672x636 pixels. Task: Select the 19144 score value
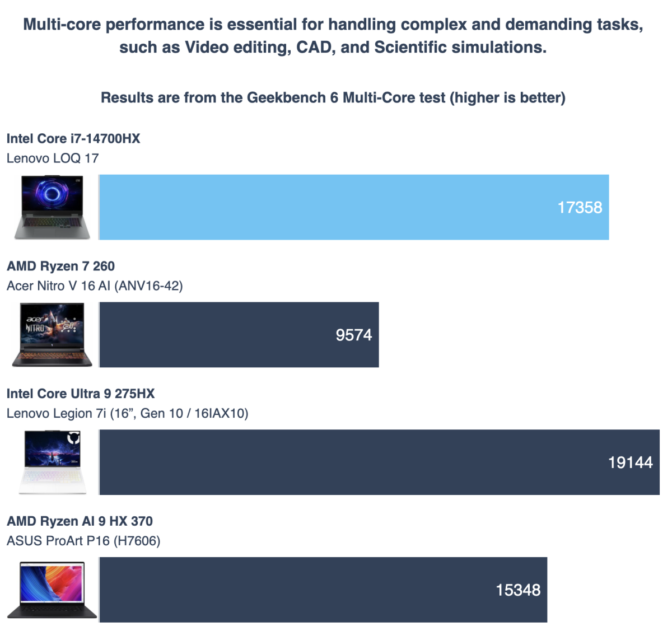pos(630,463)
